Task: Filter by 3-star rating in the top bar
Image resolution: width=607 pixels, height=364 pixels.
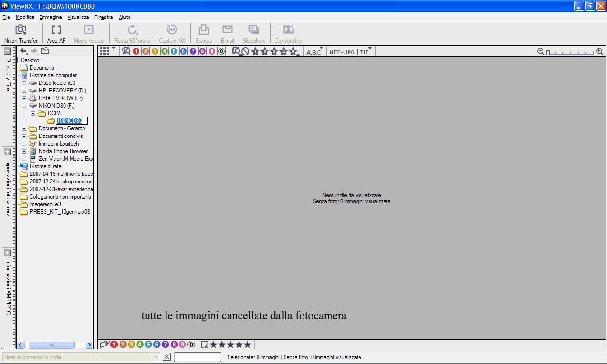Action: [274, 51]
